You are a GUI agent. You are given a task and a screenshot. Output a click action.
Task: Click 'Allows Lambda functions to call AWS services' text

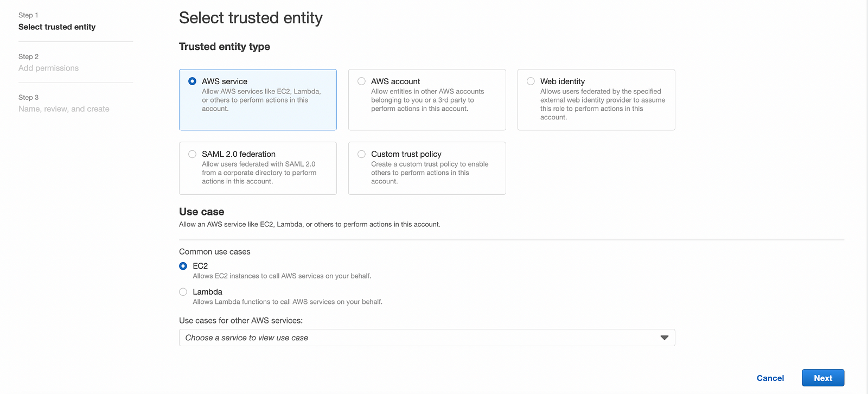tap(288, 302)
